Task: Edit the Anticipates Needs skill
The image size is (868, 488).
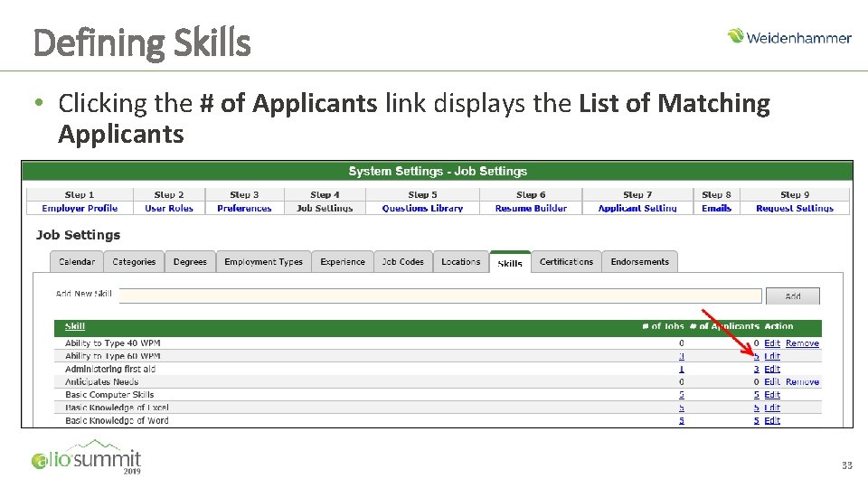Action: (772, 381)
